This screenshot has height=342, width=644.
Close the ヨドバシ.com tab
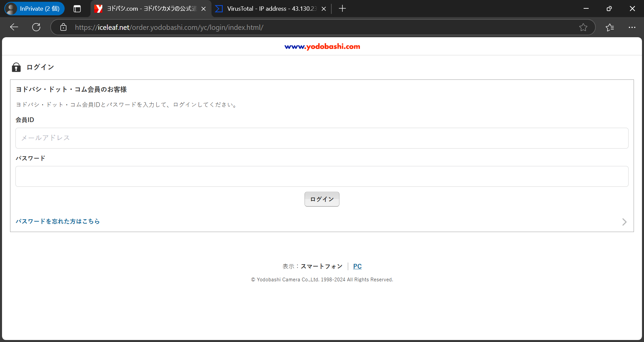pyautogui.click(x=203, y=9)
